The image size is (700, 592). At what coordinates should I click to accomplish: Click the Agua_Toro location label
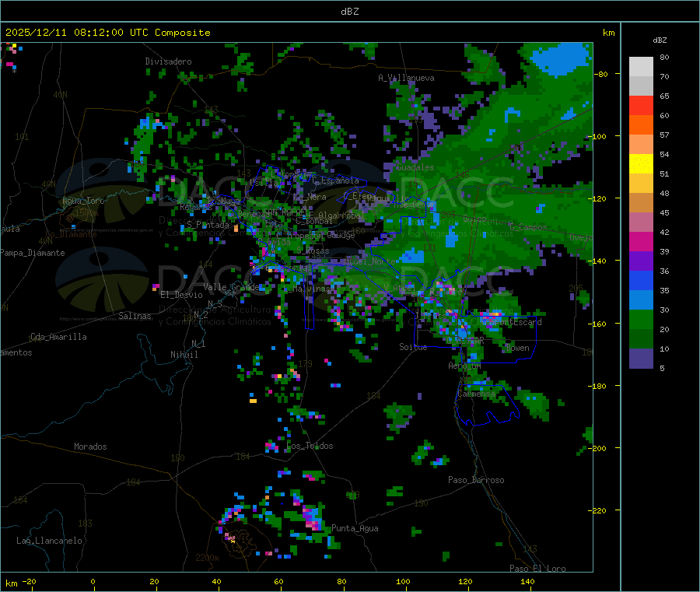pyautogui.click(x=83, y=201)
